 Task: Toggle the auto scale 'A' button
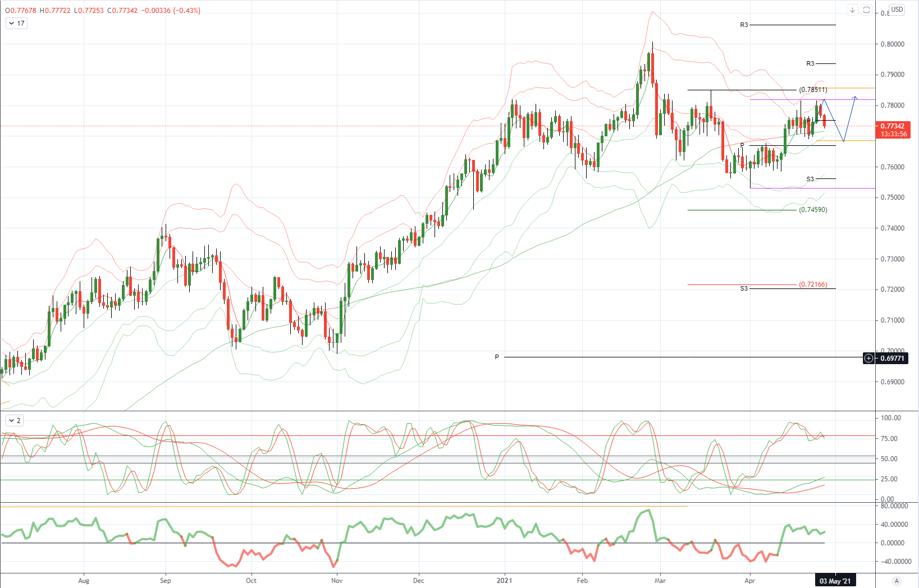click(897, 581)
